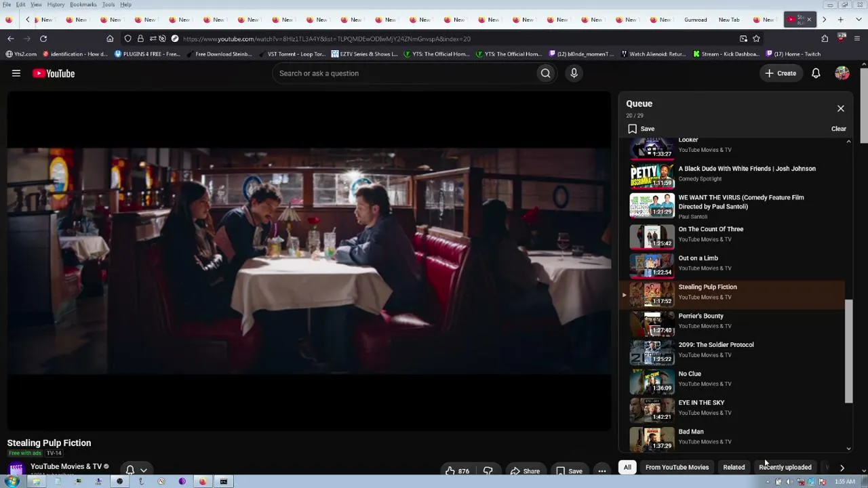Share the video
868x488 pixels.
pos(525,471)
